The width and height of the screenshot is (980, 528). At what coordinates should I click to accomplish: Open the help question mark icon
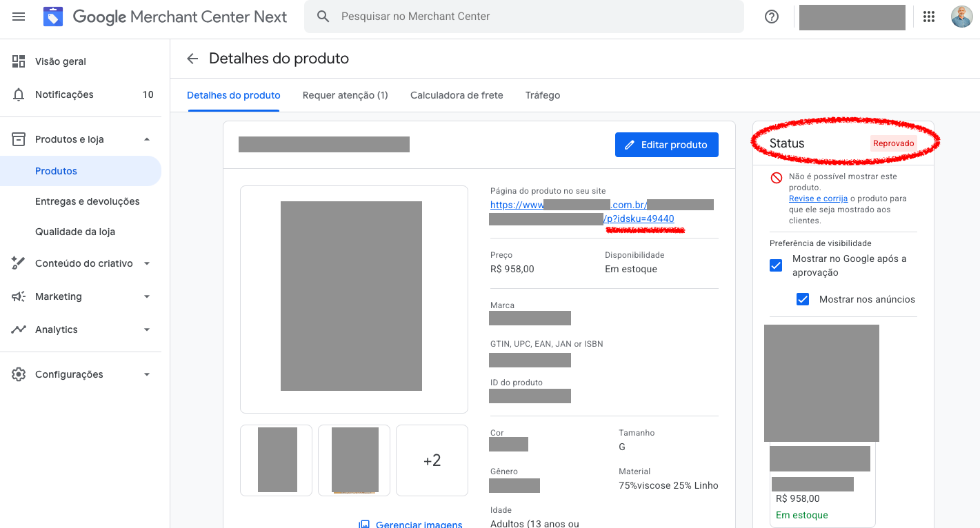[x=772, y=17]
